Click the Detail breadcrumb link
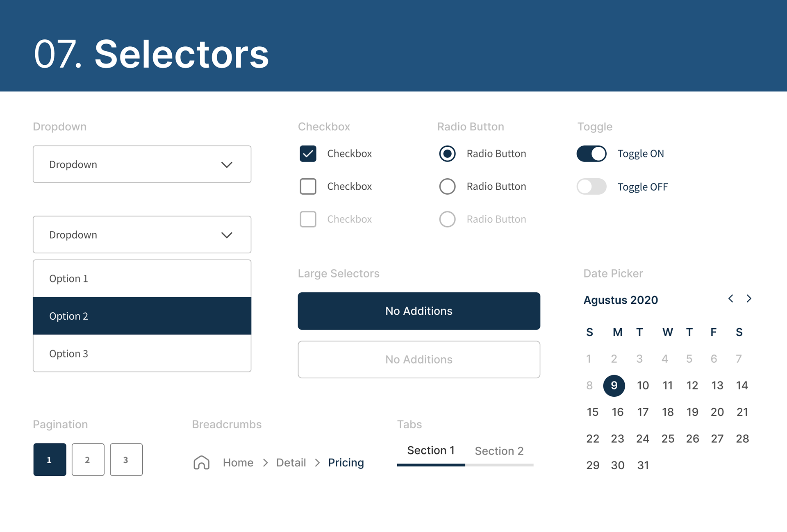This screenshot has width=787, height=532. tap(291, 463)
